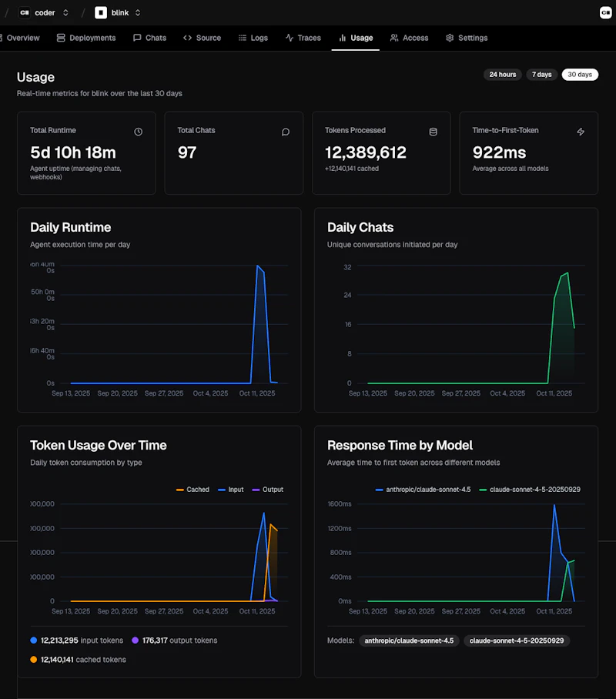Click the database icon in Tokens Processed

(433, 132)
